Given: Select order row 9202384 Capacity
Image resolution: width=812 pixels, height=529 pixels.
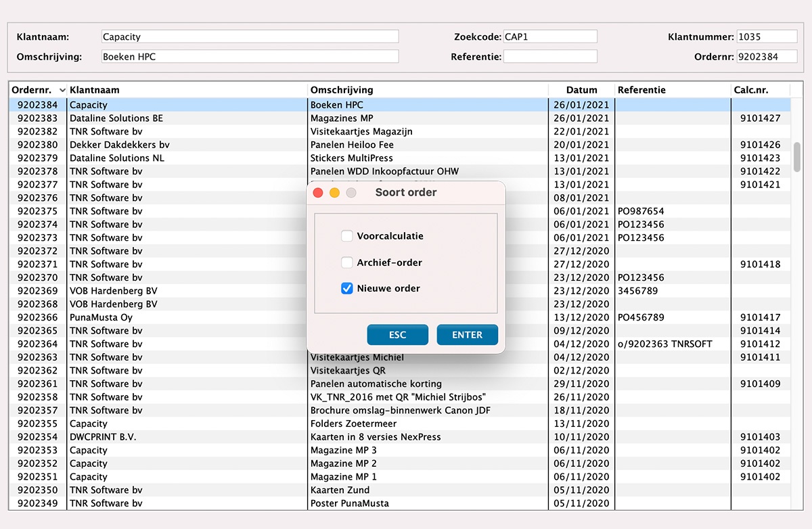Looking at the screenshot, I should pyautogui.click(x=400, y=105).
